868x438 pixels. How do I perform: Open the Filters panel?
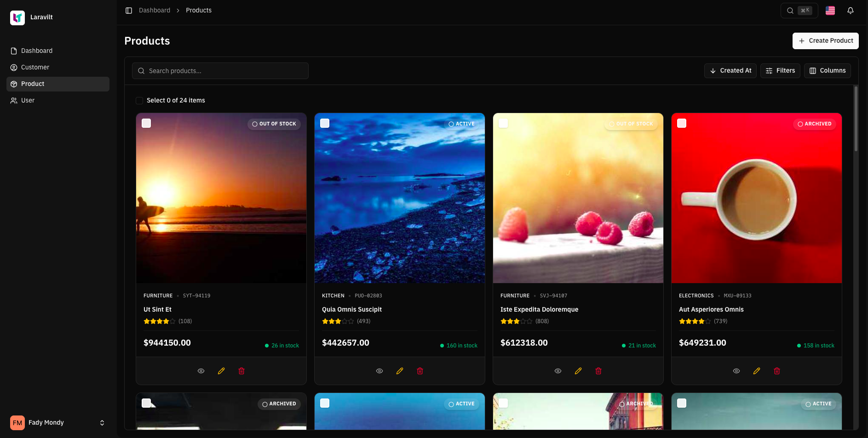(x=780, y=71)
